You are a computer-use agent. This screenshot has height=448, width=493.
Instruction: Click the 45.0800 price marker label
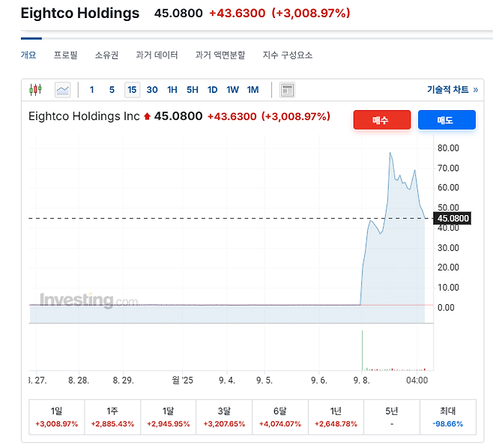[452, 218]
